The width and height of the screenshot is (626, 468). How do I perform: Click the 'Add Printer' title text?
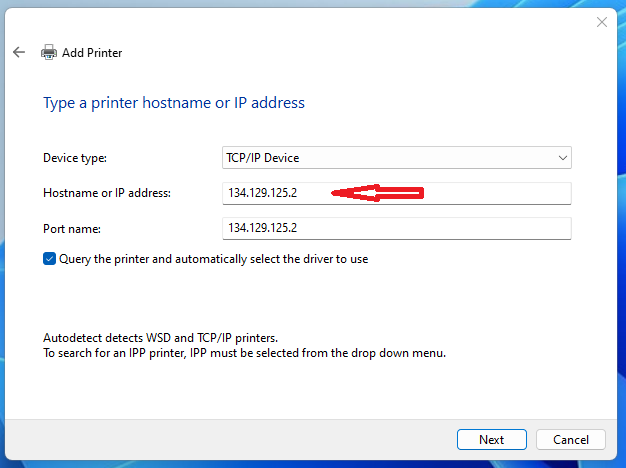[x=92, y=53]
